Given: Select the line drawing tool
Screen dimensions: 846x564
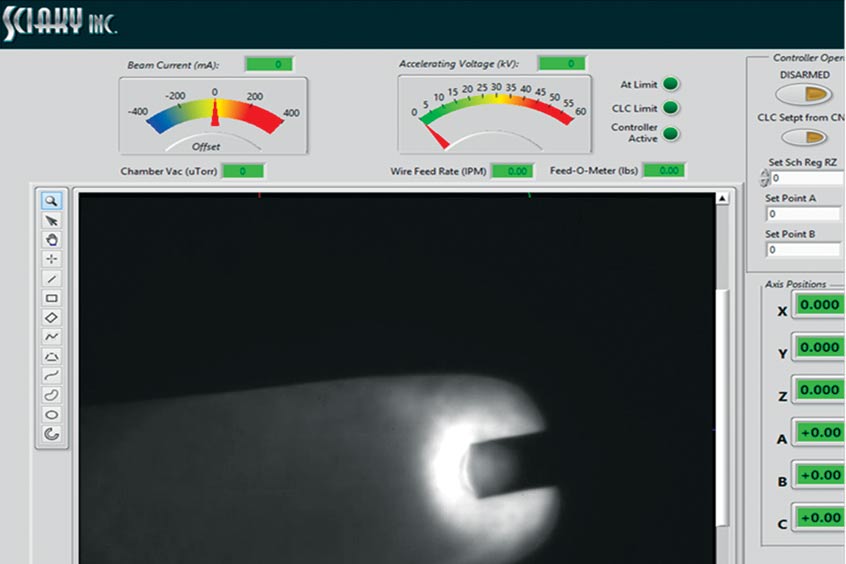Looking at the screenshot, I should pos(52,278).
